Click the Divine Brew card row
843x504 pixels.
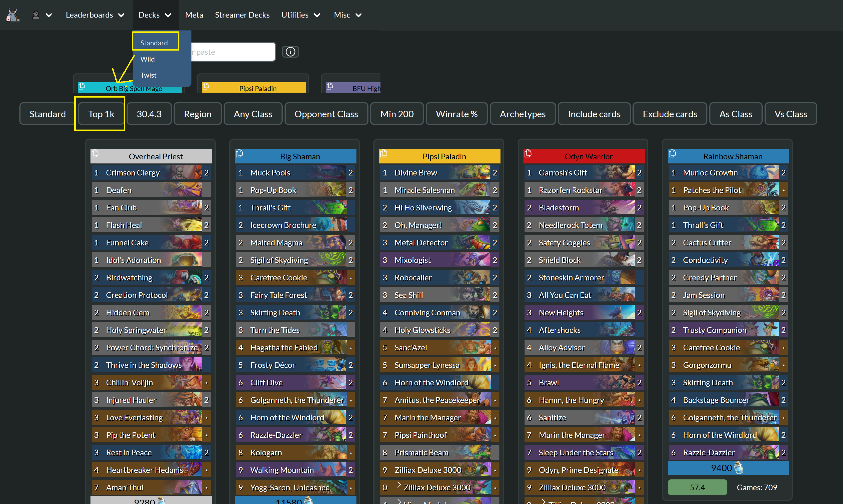click(440, 172)
